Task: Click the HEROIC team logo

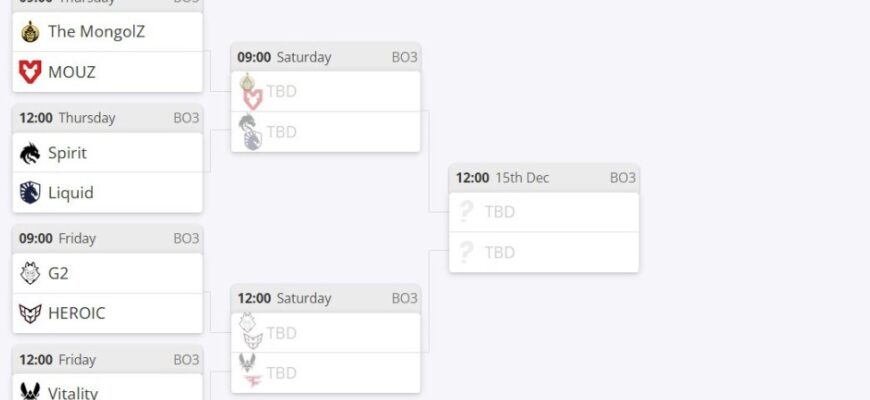Action: click(x=30, y=313)
